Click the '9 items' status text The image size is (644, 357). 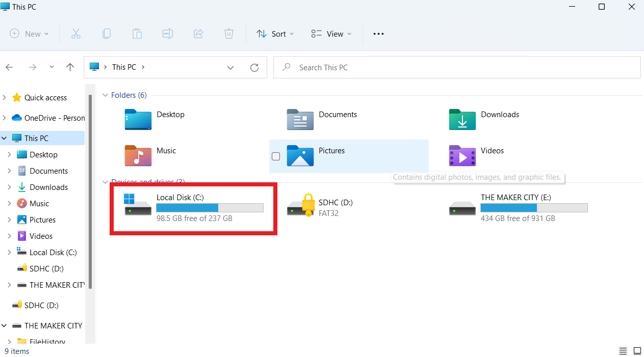click(x=17, y=351)
